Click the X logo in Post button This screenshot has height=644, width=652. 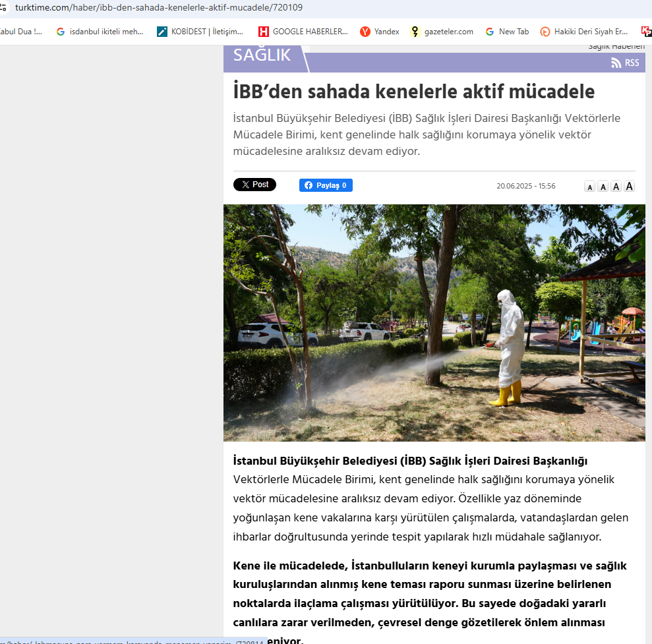[246, 185]
